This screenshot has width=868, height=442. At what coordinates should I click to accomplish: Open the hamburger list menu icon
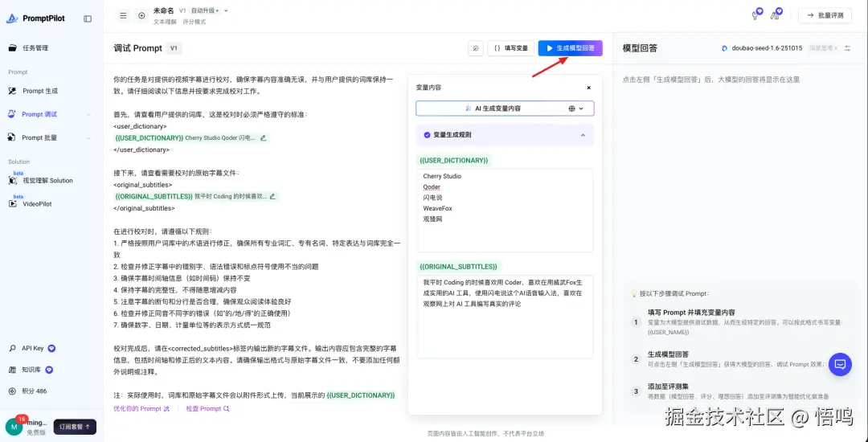[x=123, y=15]
